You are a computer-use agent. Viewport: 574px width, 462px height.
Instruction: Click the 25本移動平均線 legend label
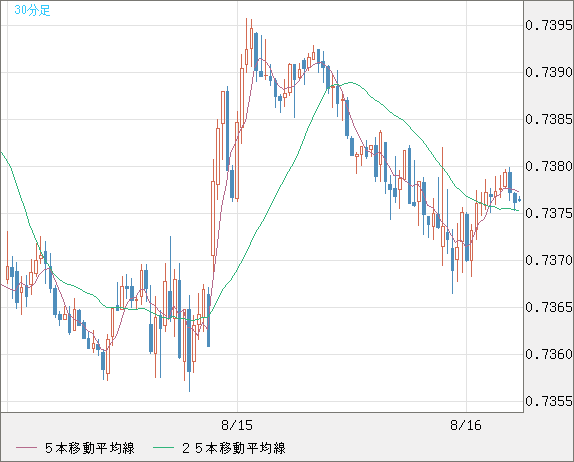pos(234,448)
